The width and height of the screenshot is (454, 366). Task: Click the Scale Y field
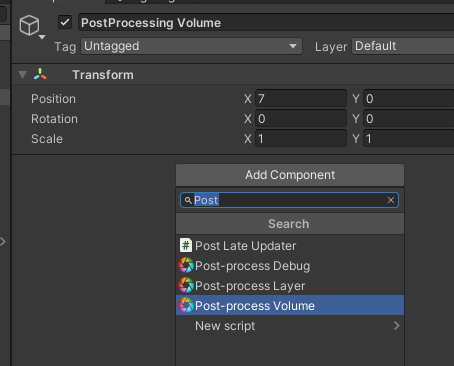click(x=409, y=139)
